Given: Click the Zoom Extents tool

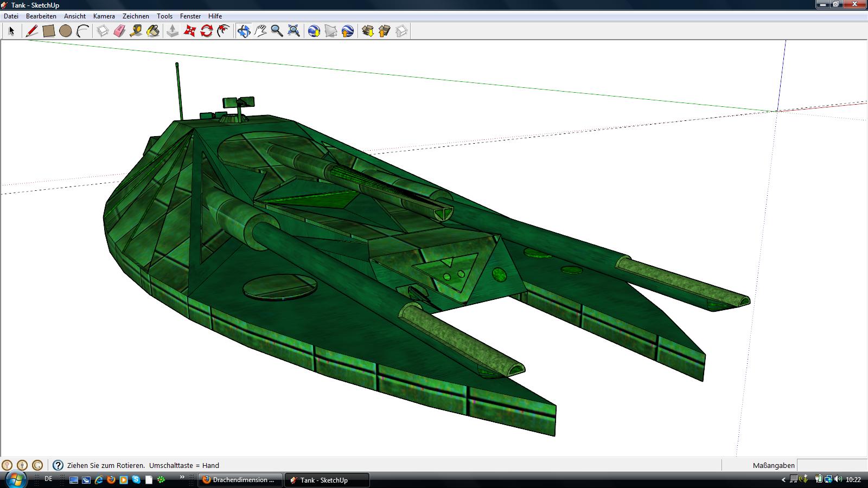Looking at the screenshot, I should tap(293, 31).
